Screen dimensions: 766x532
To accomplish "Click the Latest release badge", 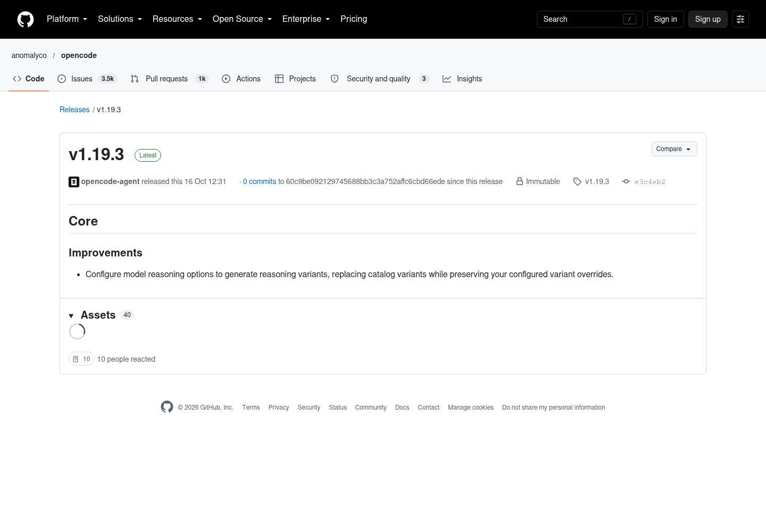I will (x=148, y=155).
